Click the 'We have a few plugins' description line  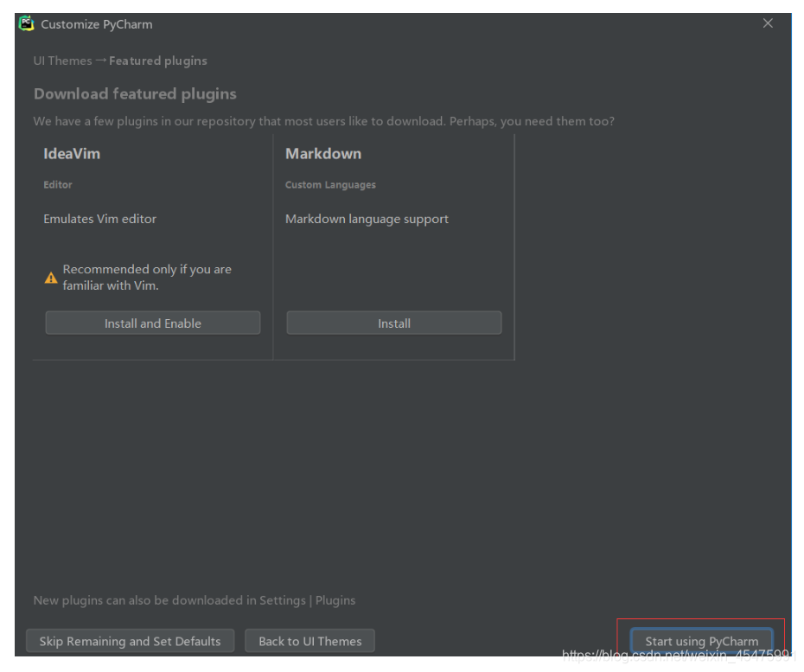click(324, 121)
